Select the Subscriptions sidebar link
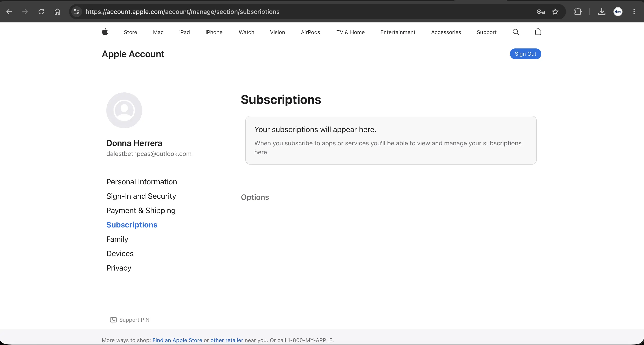Screen dimensions: 644x345 [x=132, y=225]
